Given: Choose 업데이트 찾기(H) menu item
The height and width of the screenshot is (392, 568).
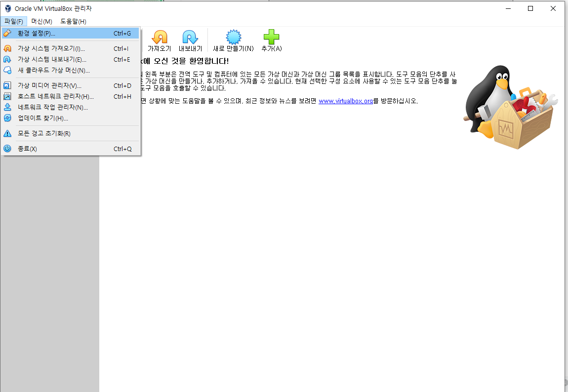Looking at the screenshot, I should [x=70, y=118].
